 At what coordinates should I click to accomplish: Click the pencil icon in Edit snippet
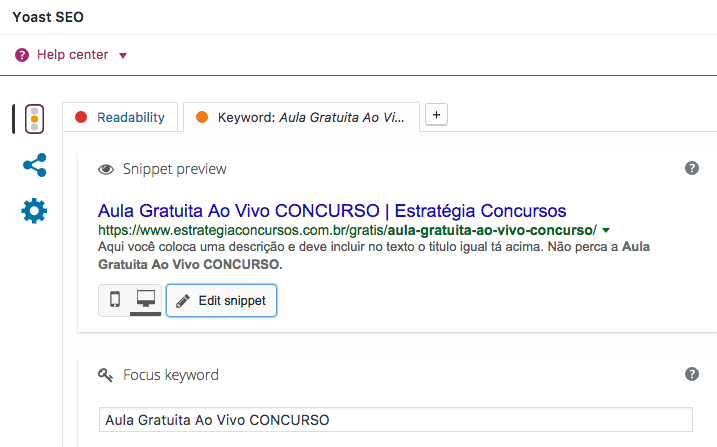coord(183,301)
